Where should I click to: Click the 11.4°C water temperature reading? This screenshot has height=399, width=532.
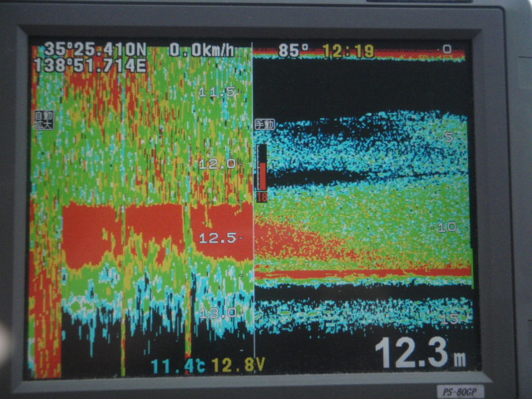(179, 363)
